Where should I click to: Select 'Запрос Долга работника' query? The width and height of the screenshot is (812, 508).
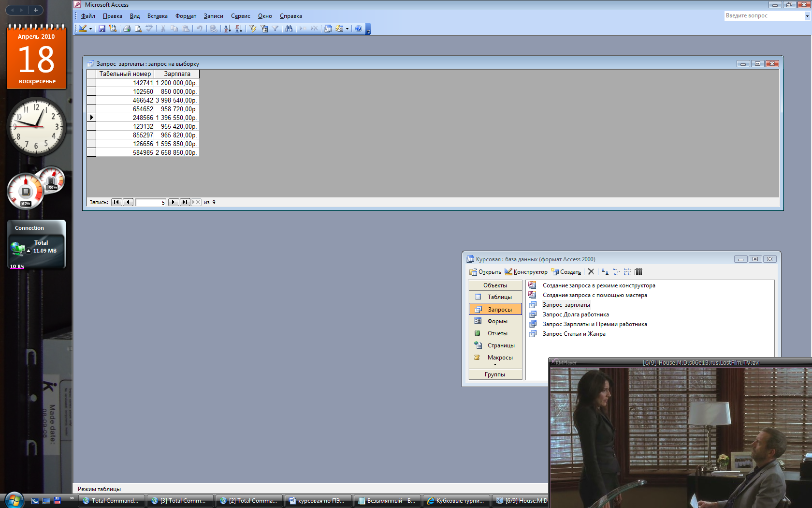575,314
